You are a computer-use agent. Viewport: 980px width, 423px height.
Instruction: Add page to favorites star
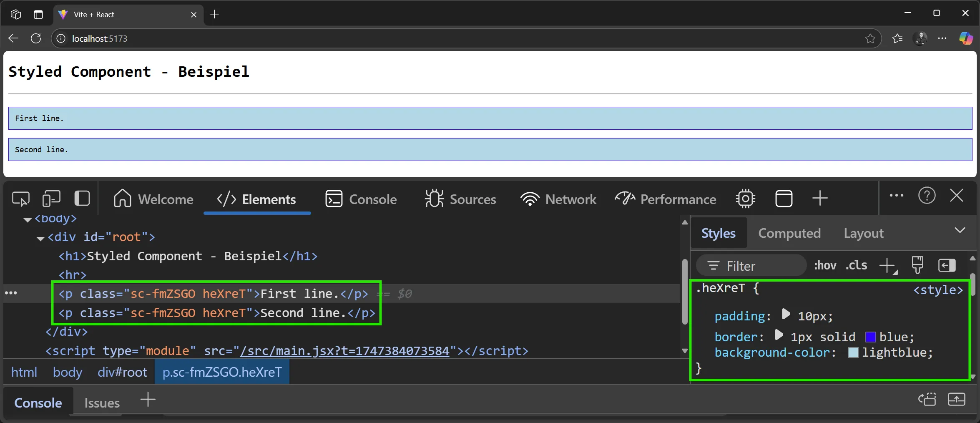[x=870, y=38]
